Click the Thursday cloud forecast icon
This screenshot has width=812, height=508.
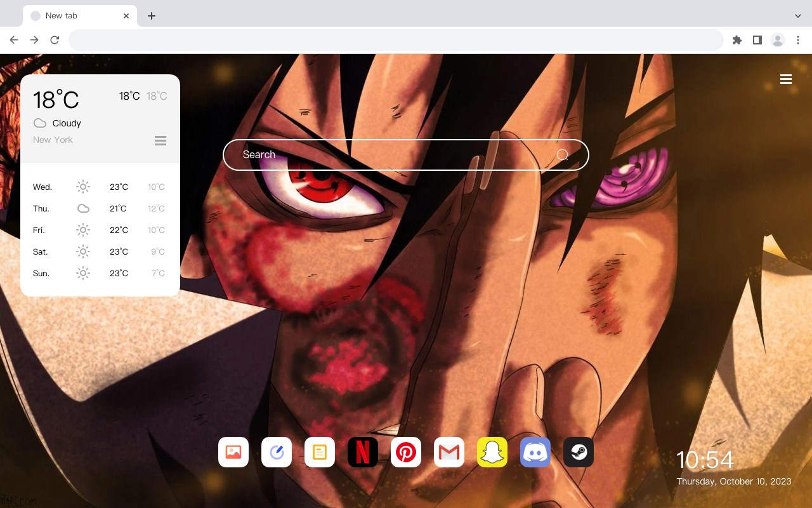click(x=83, y=208)
